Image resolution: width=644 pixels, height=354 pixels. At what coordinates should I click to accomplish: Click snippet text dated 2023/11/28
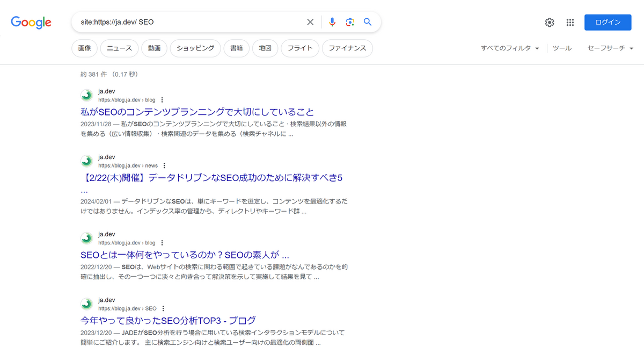pos(214,129)
